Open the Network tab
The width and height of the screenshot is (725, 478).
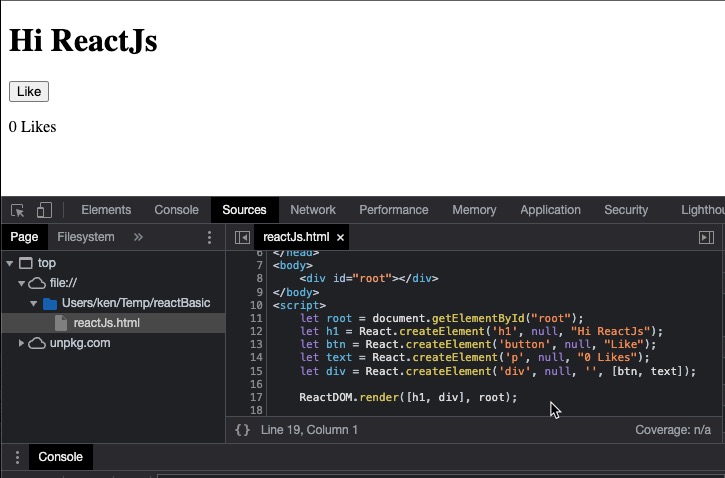click(x=313, y=210)
